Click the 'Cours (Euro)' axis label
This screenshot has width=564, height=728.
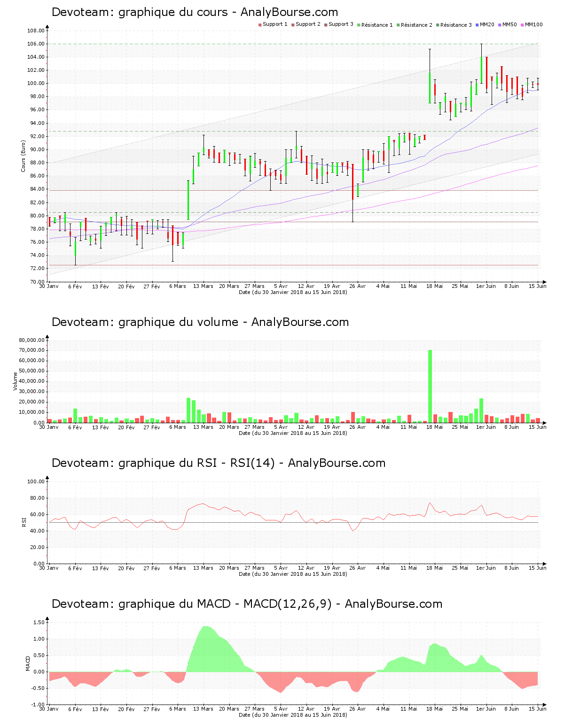click(23, 156)
